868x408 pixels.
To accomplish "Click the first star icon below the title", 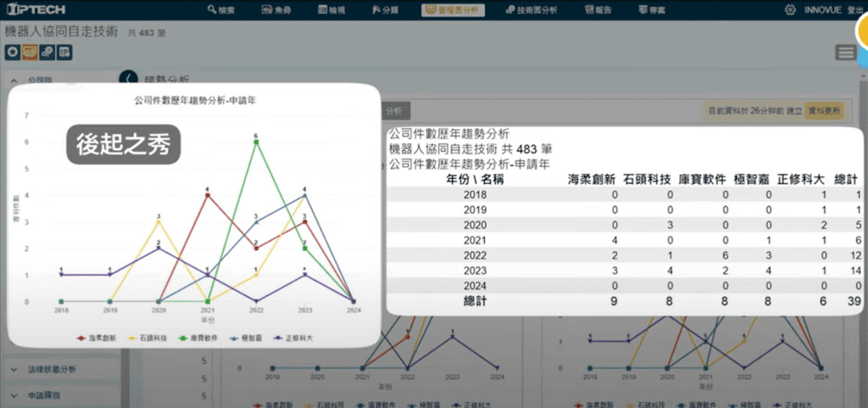I will coord(12,53).
